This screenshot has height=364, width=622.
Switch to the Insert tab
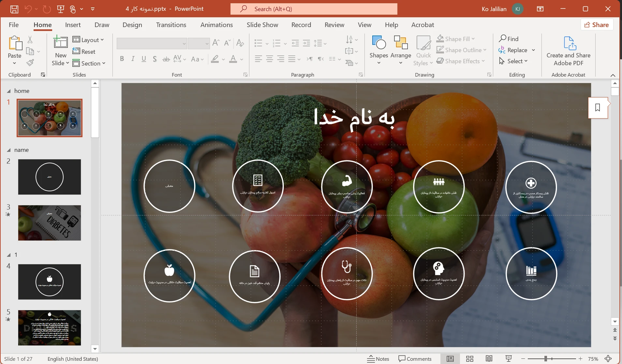(x=73, y=25)
